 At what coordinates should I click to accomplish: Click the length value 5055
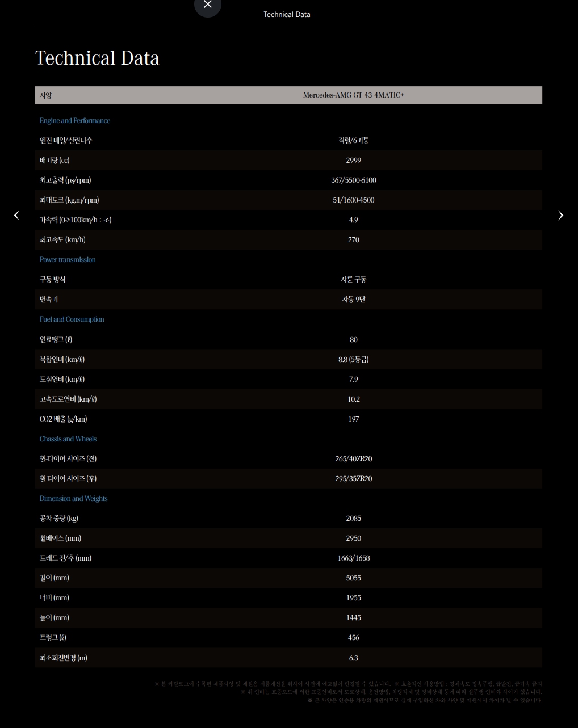[354, 578]
